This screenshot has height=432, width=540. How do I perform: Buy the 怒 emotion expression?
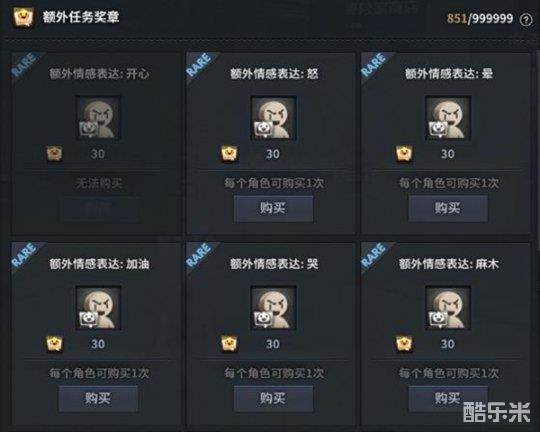(273, 208)
